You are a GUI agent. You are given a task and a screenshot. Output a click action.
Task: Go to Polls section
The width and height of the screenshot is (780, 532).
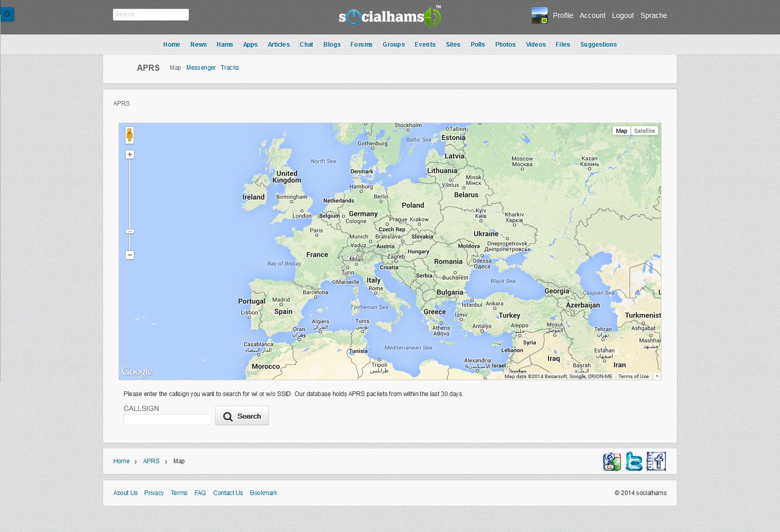pos(478,45)
